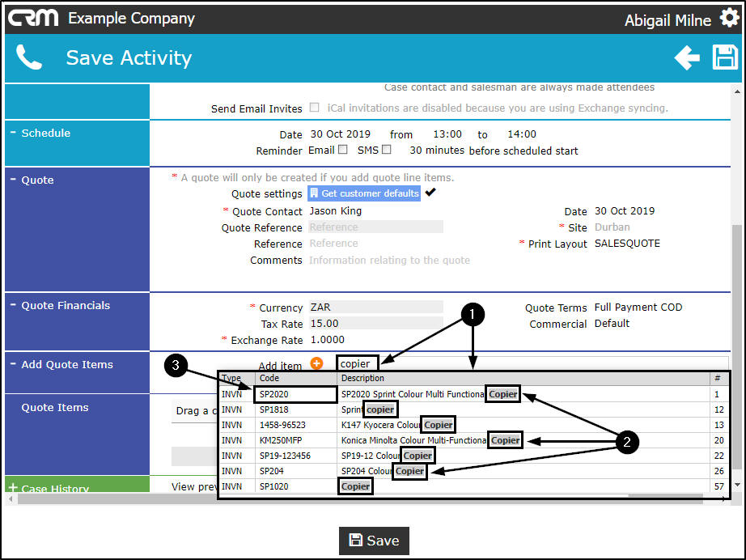Click the Code column header in results
The width and height of the screenshot is (746, 560).
coord(269,378)
